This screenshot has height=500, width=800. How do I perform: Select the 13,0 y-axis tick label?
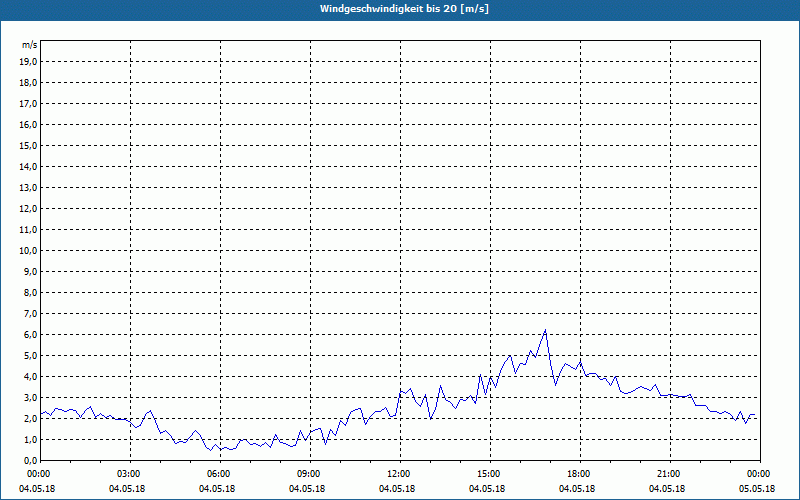[x=28, y=188]
